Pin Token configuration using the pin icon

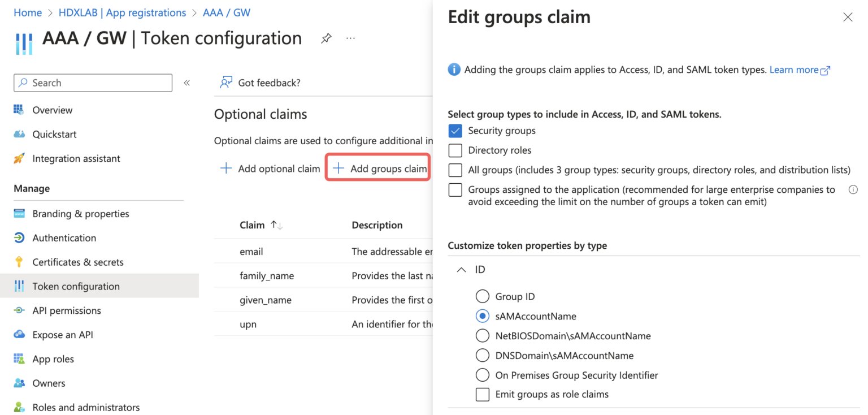point(326,38)
